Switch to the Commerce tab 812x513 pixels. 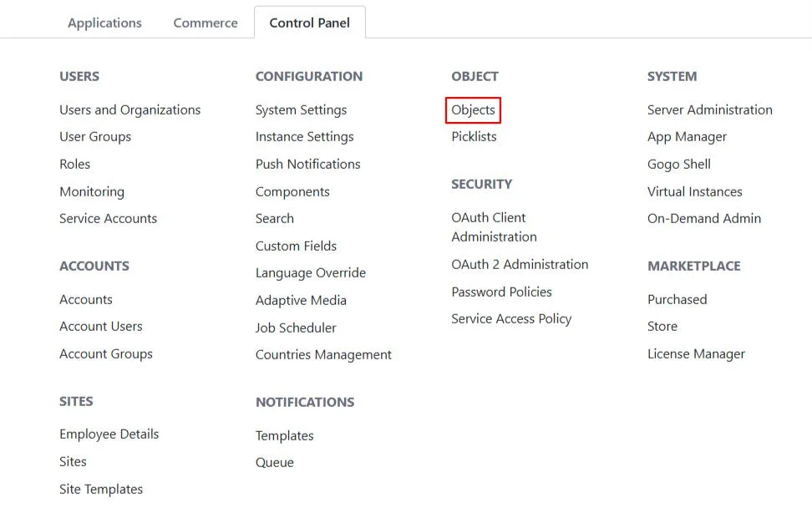coord(205,23)
